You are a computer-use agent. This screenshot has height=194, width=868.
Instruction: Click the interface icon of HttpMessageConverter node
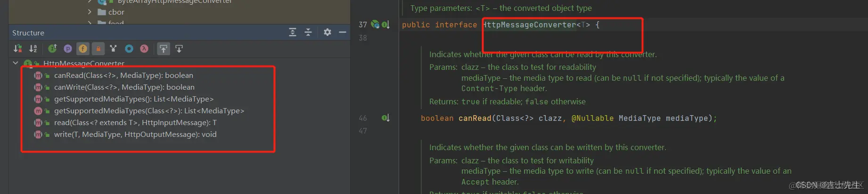(x=28, y=63)
